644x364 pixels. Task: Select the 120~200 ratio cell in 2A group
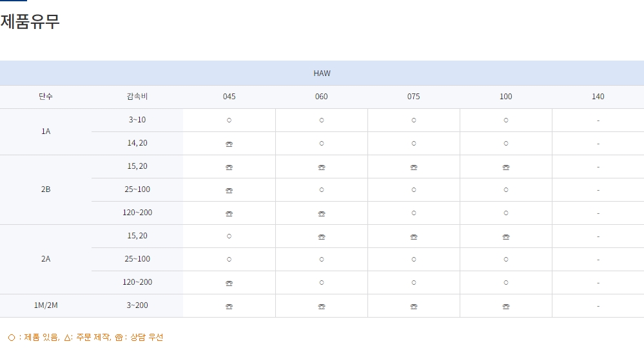[x=137, y=282]
